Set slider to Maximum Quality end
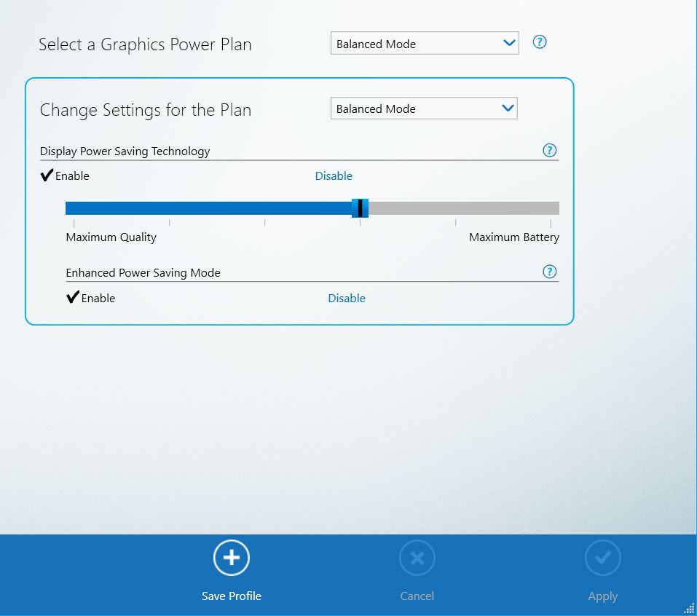The image size is (697, 616). [x=67, y=208]
